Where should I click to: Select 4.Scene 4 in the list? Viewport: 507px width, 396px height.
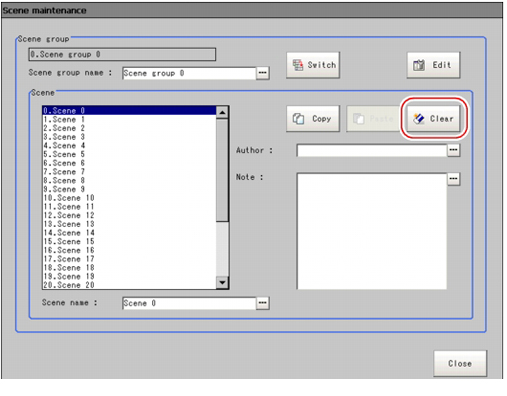coord(129,145)
